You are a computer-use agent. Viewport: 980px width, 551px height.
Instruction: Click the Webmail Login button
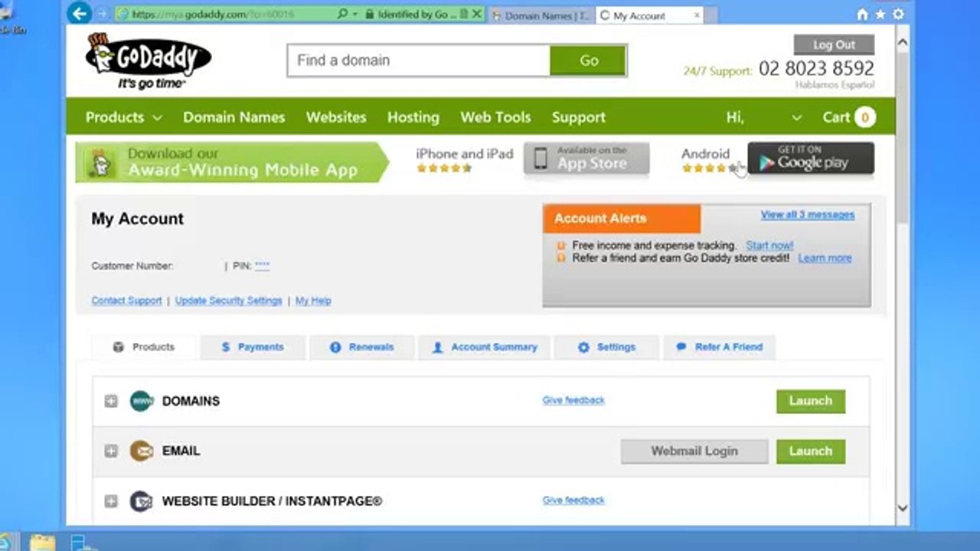click(x=694, y=451)
